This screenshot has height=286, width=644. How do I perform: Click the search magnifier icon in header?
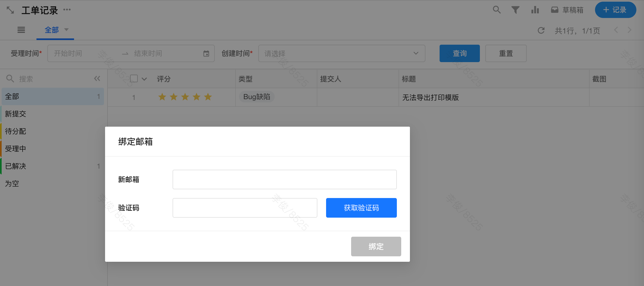pyautogui.click(x=497, y=10)
